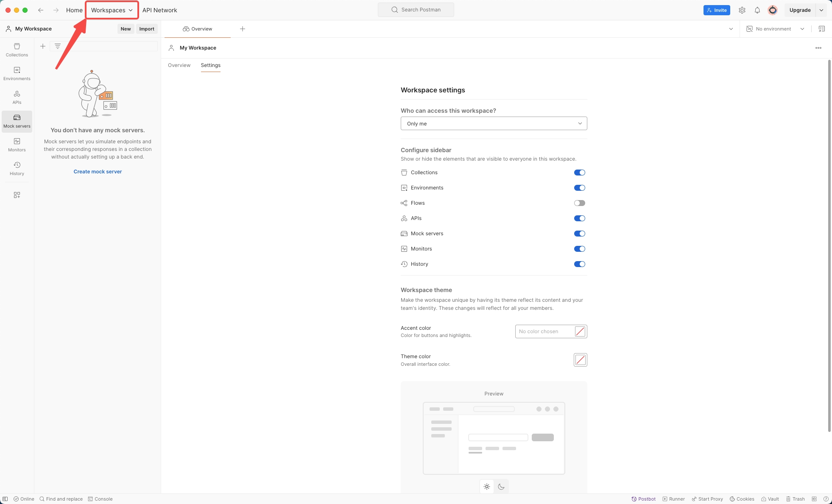Click Start Proxy in the status bar
The width and height of the screenshot is (832, 504).
(707, 499)
